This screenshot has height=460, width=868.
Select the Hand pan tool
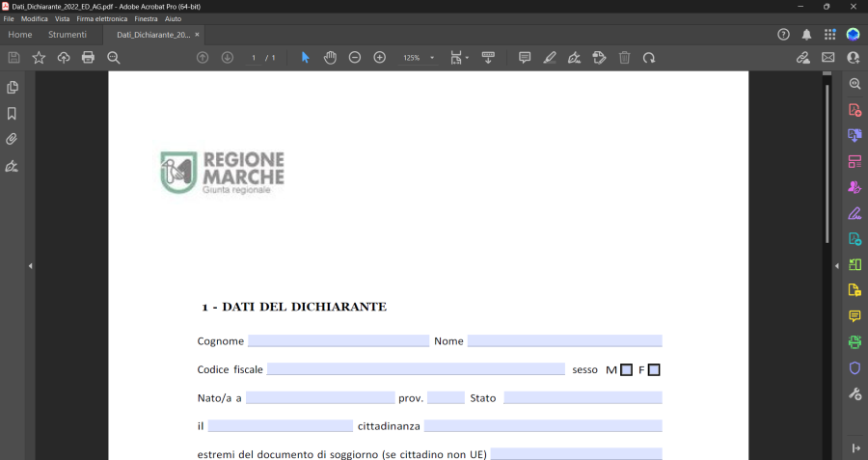330,58
